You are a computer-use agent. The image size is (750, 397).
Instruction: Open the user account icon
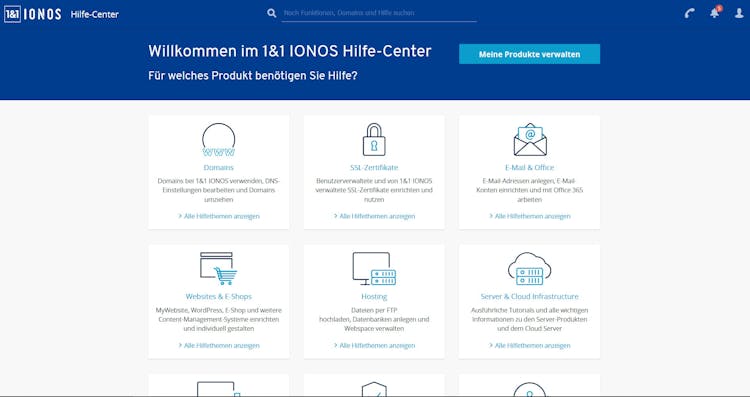739,13
